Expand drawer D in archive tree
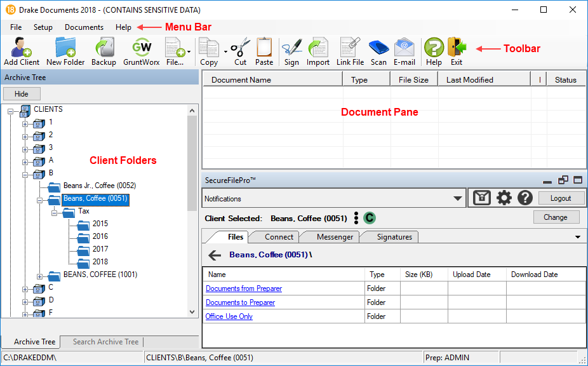 (25, 302)
